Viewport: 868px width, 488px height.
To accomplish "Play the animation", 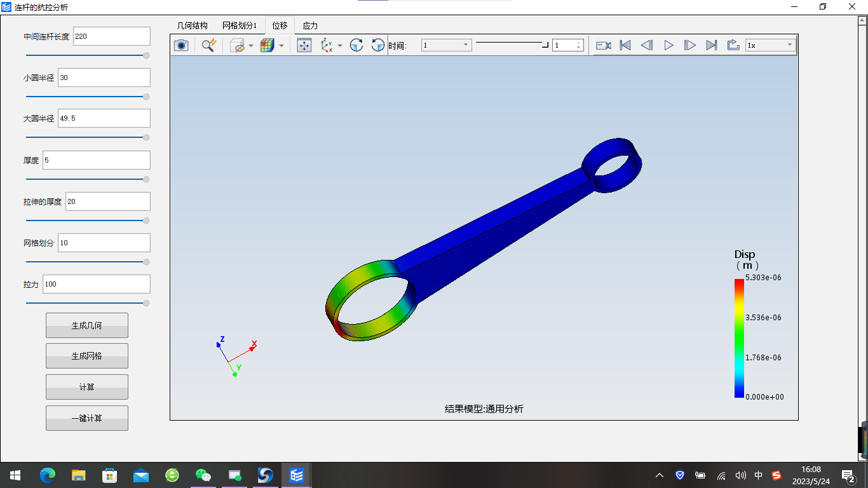I will 668,45.
